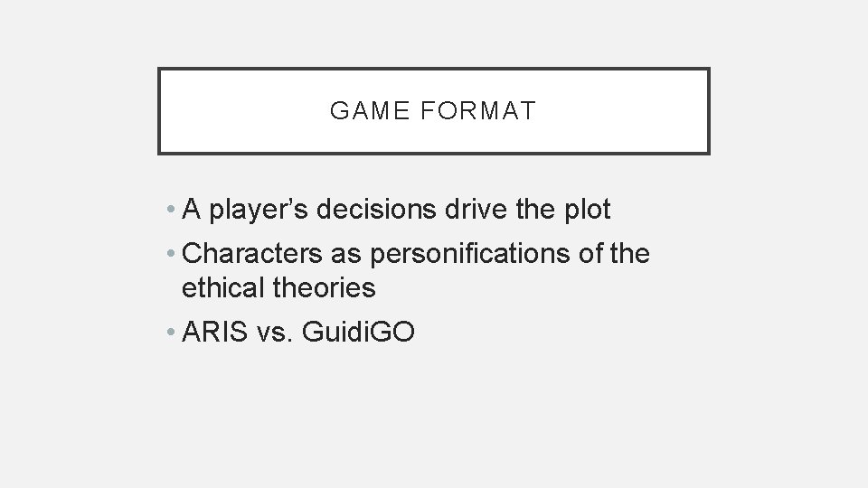
Task: Click the word "decisions" in the first bullet
Action: click(376, 209)
